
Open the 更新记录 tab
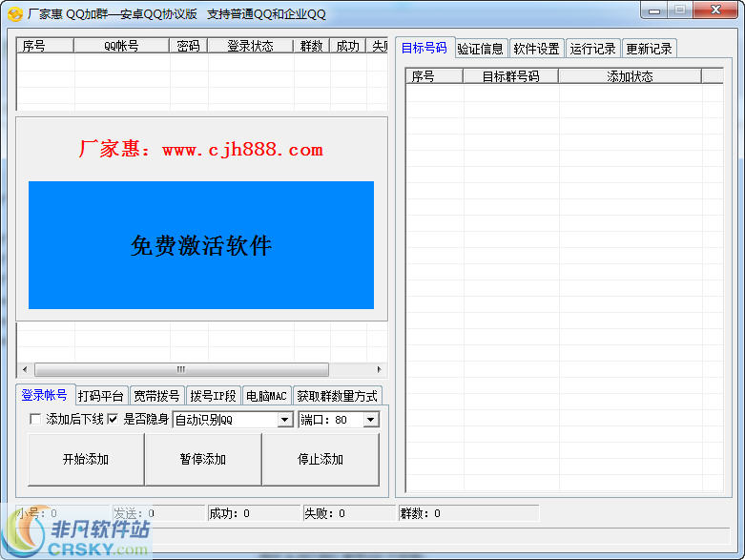(x=649, y=49)
